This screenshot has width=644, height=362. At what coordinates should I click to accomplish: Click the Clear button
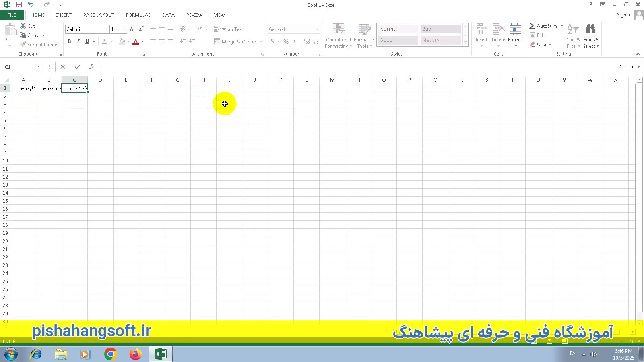(540, 45)
